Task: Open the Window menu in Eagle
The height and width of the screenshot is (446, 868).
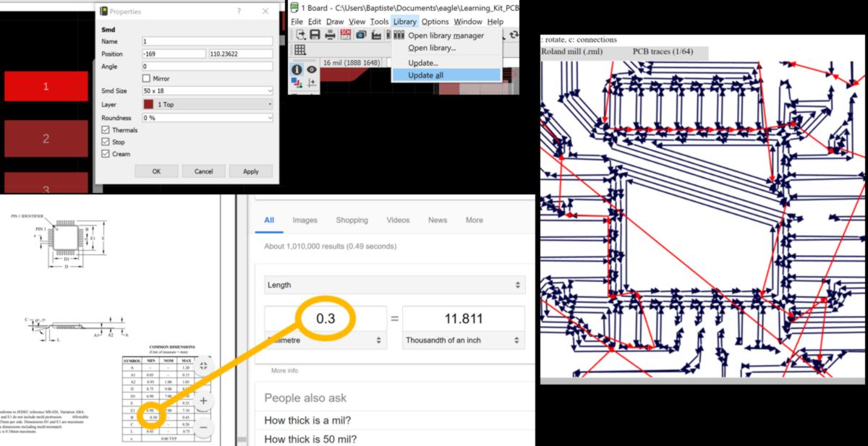Action: 468,22
